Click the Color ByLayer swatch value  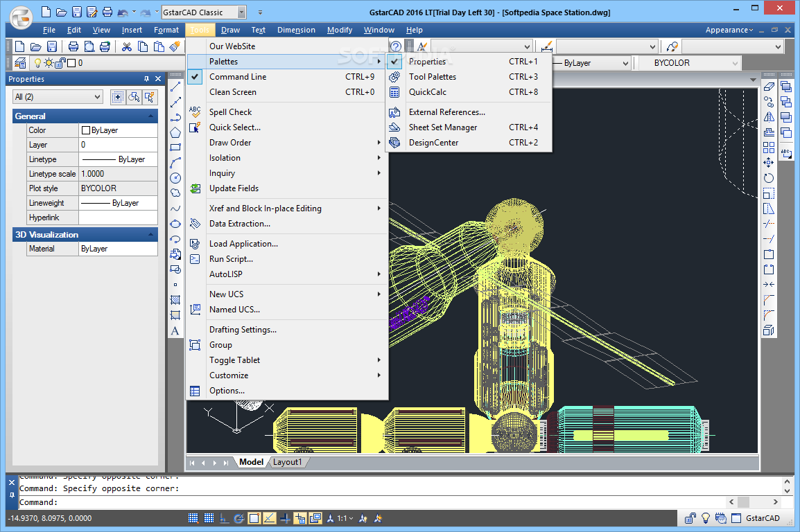pyautogui.click(x=119, y=130)
